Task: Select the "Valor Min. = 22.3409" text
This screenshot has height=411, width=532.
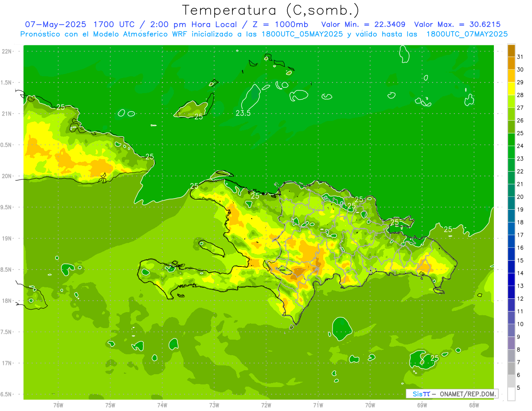Action: (x=363, y=24)
